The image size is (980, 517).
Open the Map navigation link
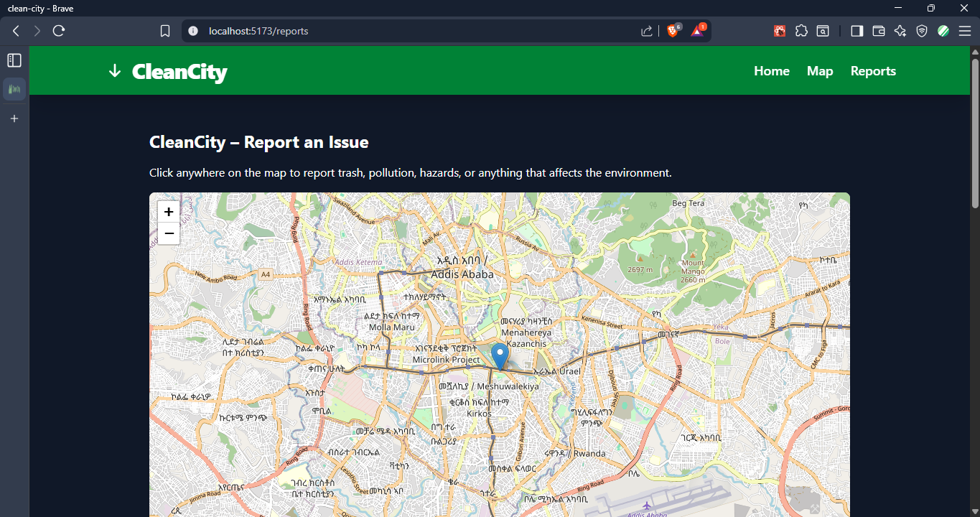(820, 71)
